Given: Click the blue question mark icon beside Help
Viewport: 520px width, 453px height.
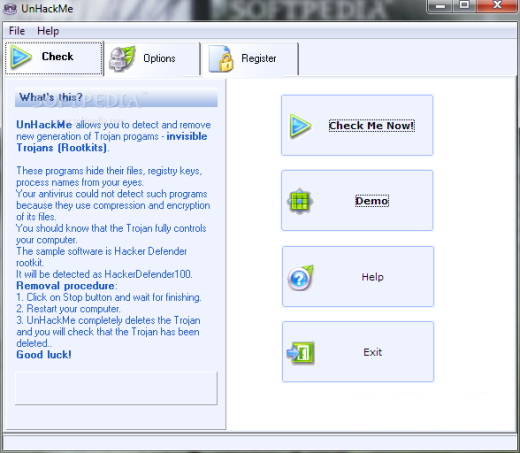Looking at the screenshot, I should click(x=301, y=278).
